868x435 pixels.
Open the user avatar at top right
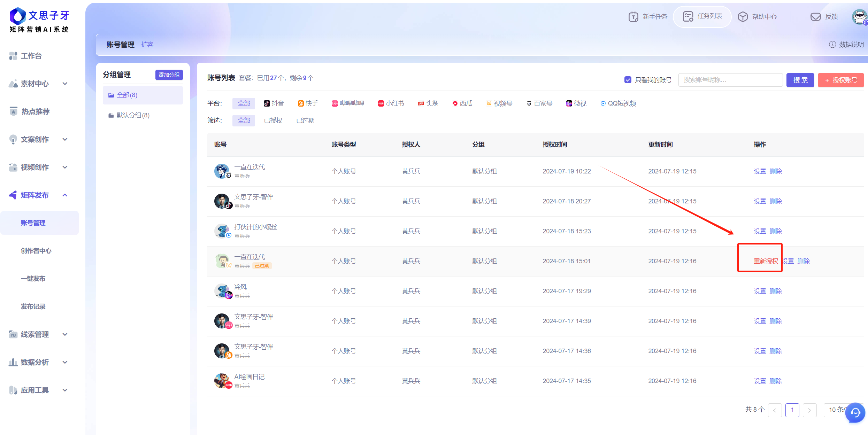pyautogui.click(x=860, y=17)
